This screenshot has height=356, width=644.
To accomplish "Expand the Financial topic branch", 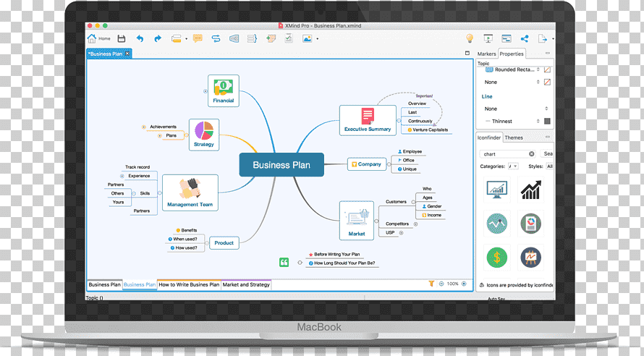I will click(x=205, y=91).
